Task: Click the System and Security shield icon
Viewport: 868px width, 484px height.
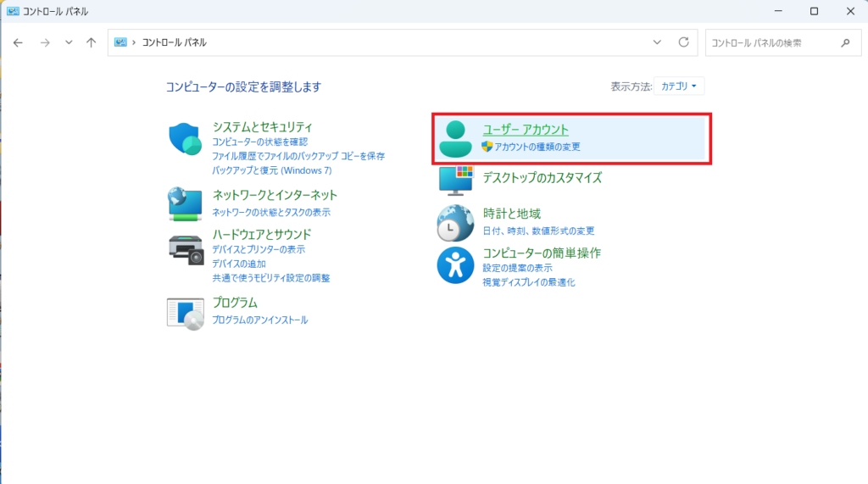Action: pos(185,139)
